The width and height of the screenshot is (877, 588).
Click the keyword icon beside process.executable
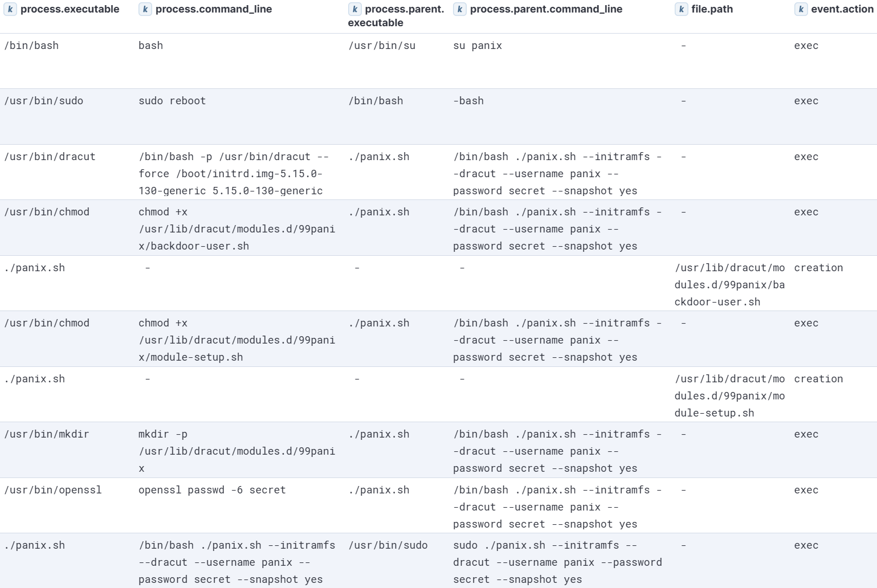coord(10,9)
